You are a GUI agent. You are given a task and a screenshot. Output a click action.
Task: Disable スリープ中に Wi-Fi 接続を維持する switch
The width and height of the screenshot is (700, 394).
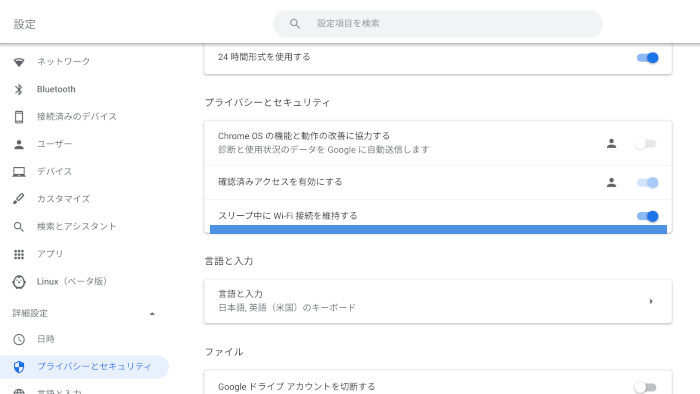[x=647, y=216]
